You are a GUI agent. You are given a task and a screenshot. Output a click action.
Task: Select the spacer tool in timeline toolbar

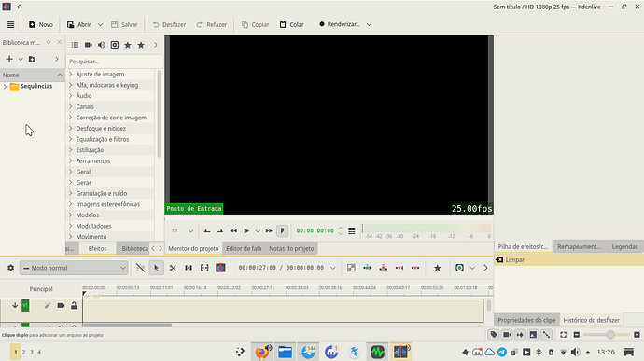tap(189, 268)
